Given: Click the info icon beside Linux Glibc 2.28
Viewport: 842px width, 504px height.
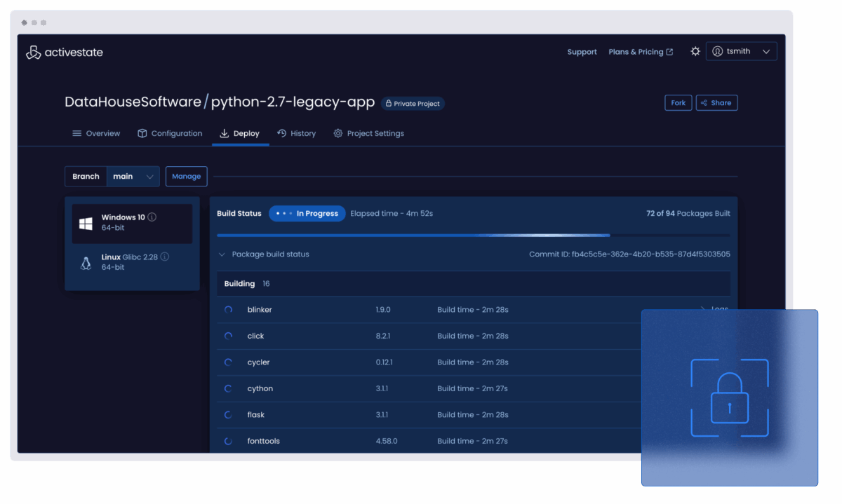Looking at the screenshot, I should (165, 257).
